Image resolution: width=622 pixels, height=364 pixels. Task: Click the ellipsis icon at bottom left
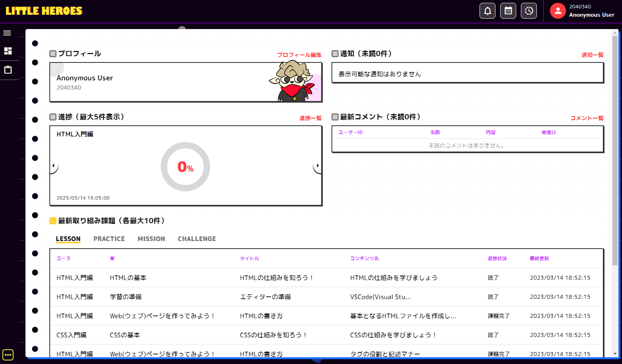pos(8,354)
